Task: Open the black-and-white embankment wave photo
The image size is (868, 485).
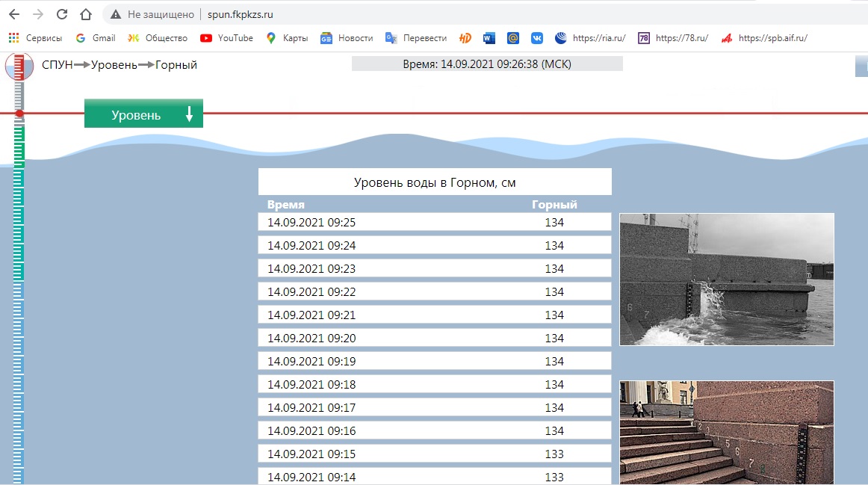Action: tap(726, 279)
